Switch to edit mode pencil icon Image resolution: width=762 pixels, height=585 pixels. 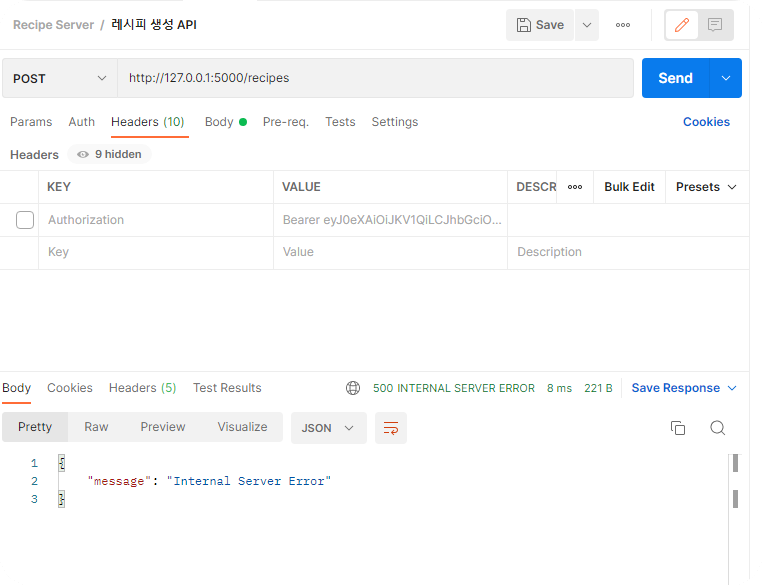click(682, 25)
